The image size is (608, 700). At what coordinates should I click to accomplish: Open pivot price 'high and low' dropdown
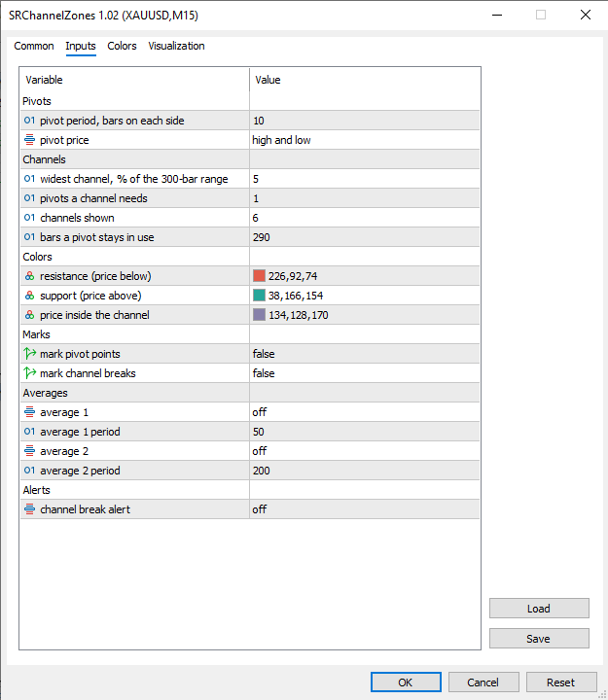click(365, 140)
